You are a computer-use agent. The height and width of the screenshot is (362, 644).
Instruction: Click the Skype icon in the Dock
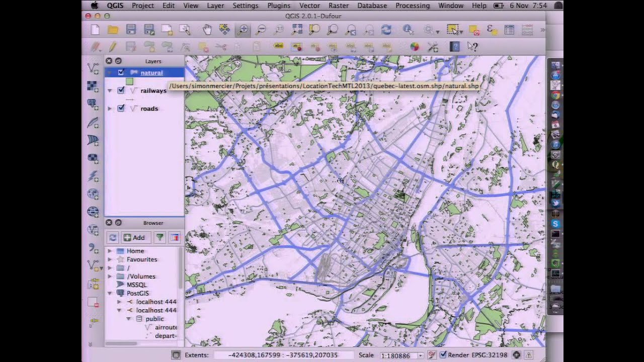tap(555, 224)
